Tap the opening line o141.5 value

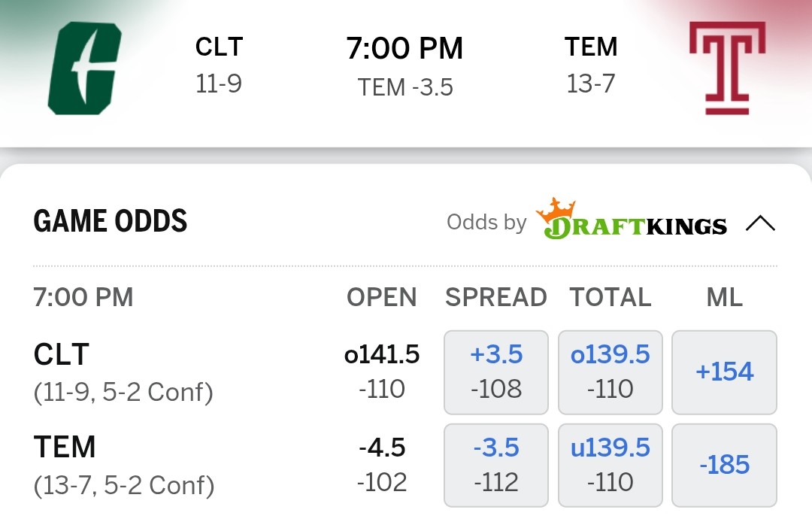382,355
